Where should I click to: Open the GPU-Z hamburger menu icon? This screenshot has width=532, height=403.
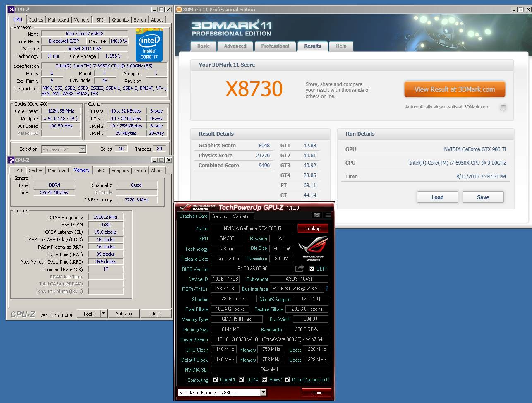pos(328,215)
